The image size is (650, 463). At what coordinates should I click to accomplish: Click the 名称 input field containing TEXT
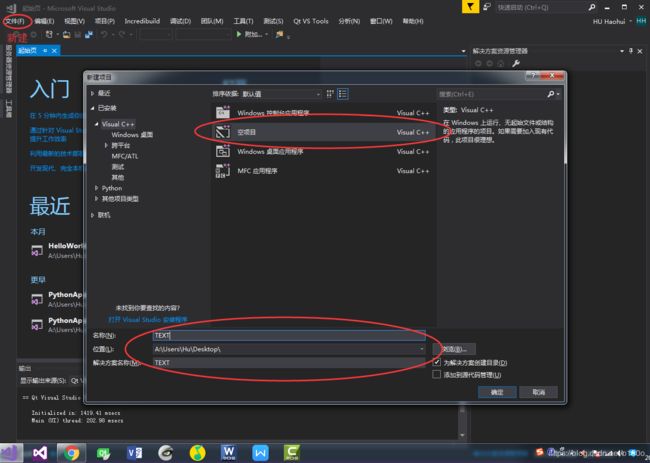[x=289, y=335]
